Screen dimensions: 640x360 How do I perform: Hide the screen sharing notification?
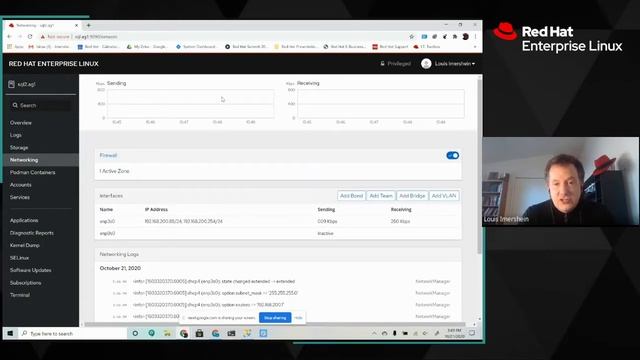click(298, 318)
